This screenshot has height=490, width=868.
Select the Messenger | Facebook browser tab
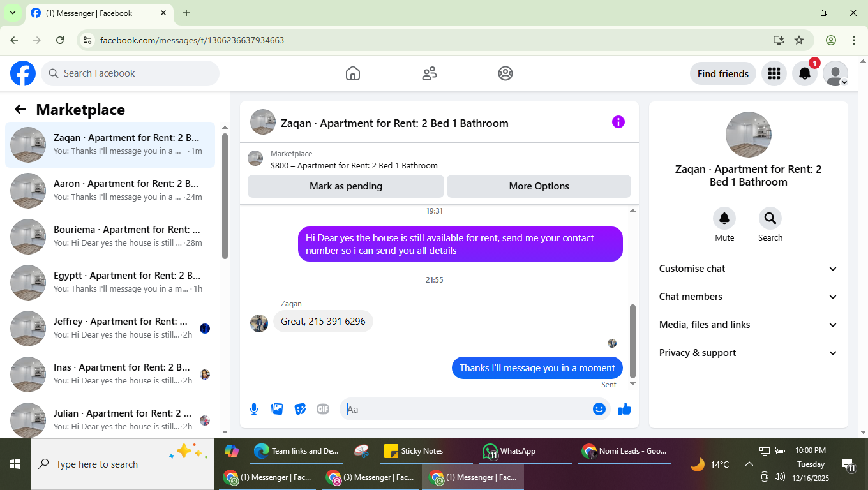98,13
